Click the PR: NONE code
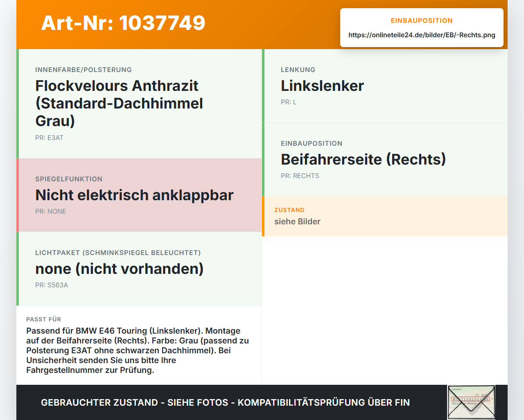This screenshot has height=420, width=524. click(x=50, y=211)
